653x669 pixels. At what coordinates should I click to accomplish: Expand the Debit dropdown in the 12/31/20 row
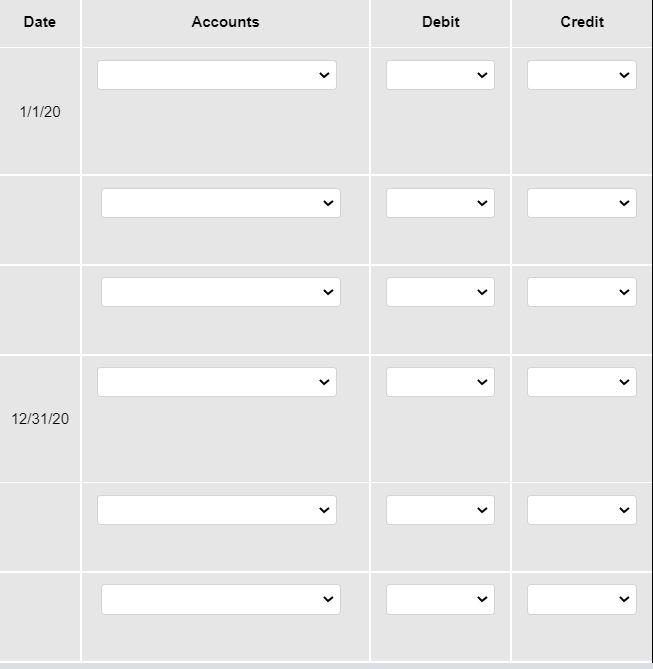click(440, 382)
